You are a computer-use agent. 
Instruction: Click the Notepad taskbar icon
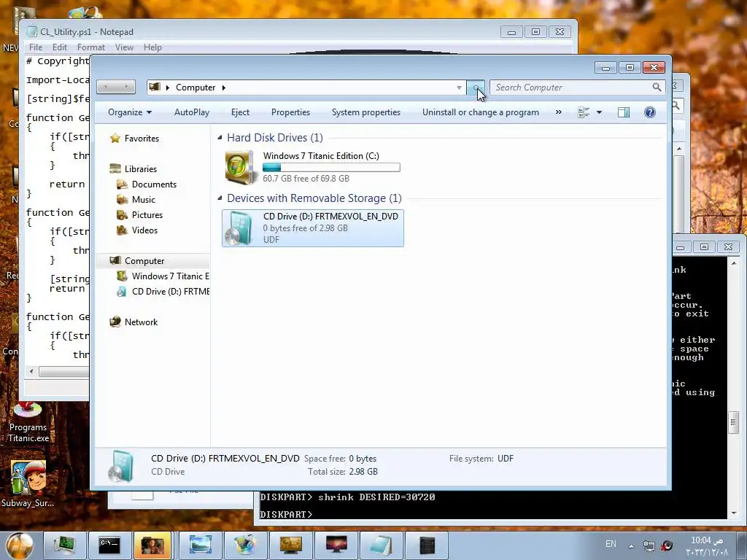(381, 545)
